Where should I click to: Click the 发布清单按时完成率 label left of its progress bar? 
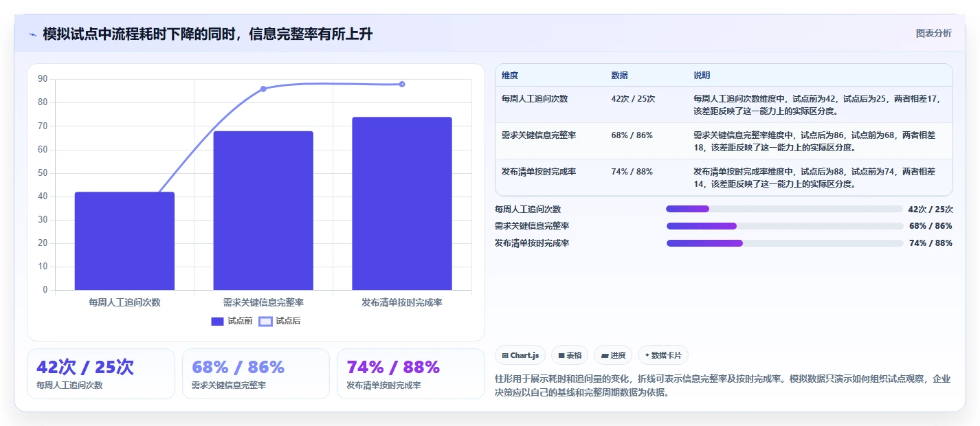[x=532, y=243]
